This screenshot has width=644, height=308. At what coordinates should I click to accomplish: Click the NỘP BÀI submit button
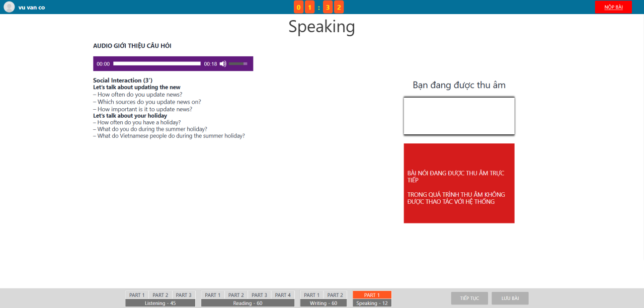tap(613, 7)
